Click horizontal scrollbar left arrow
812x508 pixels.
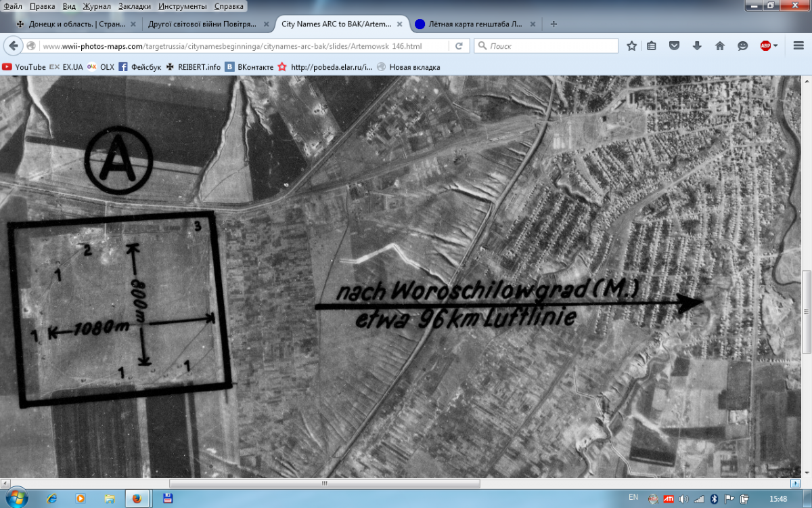[5, 484]
